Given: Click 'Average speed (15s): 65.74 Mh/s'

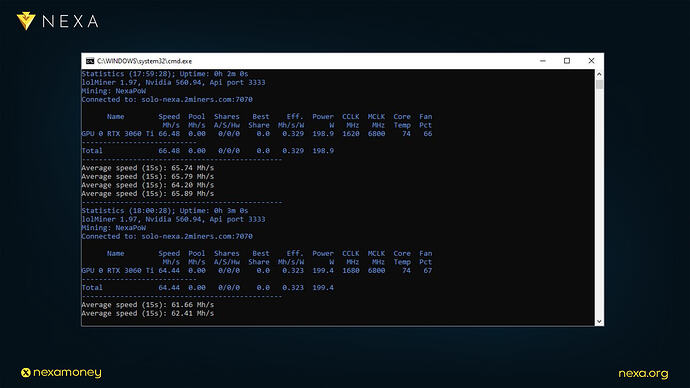Looking at the screenshot, I should click(147, 168).
